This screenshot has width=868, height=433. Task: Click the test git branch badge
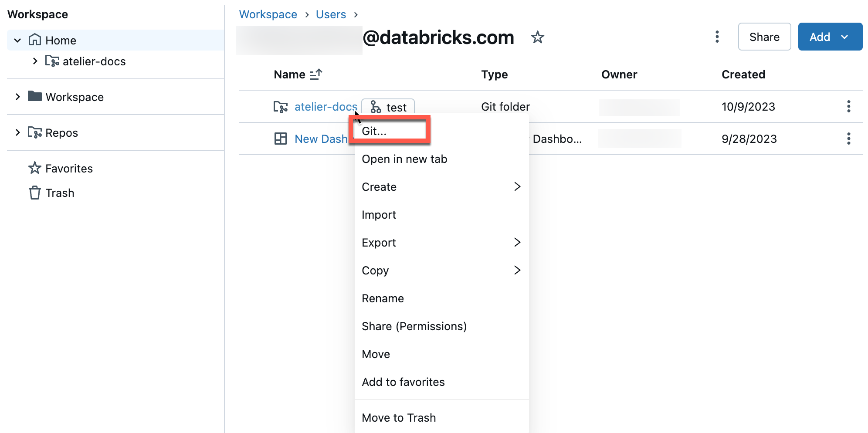[388, 107]
